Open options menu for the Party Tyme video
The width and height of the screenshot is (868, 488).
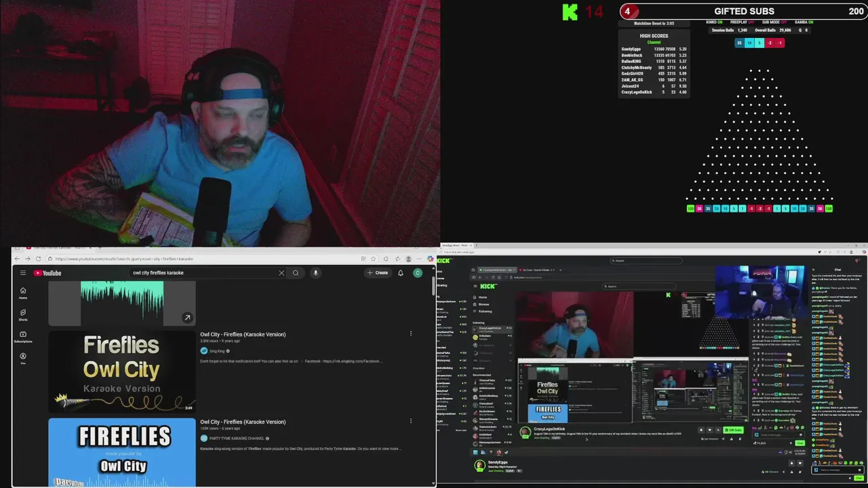[410, 421]
